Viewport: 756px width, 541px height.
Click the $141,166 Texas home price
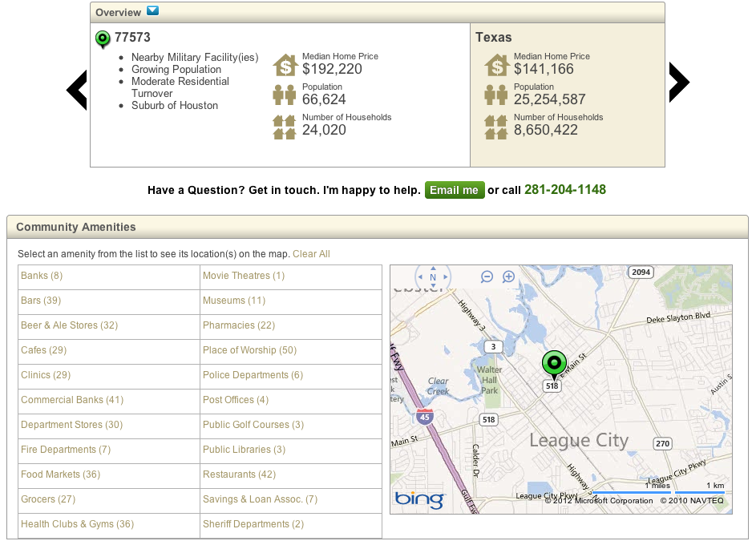544,69
